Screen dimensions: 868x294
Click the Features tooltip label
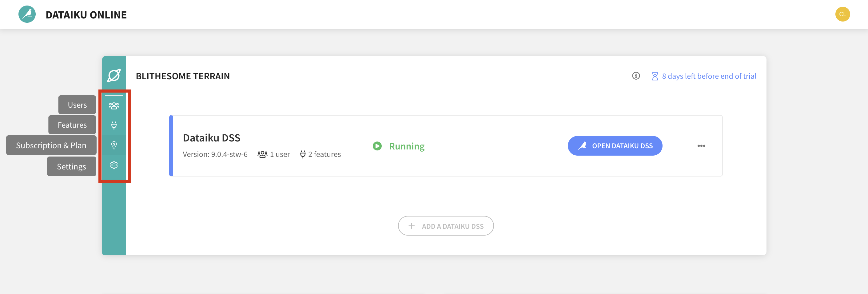pyautogui.click(x=72, y=125)
